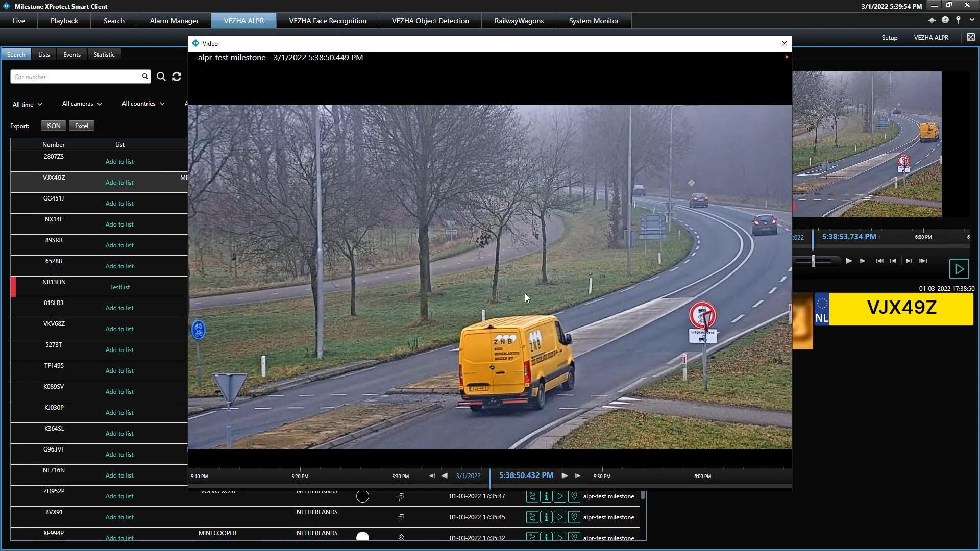The image size is (980, 551).
Task: Play backward in the Video popup timeline
Action: point(445,475)
